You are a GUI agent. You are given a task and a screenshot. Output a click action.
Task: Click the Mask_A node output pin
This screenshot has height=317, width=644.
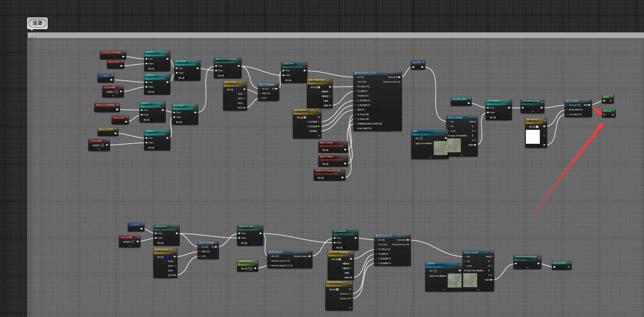[x=613, y=115]
